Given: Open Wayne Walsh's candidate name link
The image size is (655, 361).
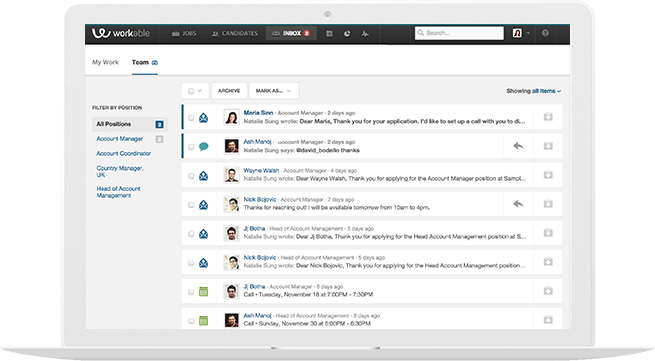Looking at the screenshot, I should pos(261,170).
